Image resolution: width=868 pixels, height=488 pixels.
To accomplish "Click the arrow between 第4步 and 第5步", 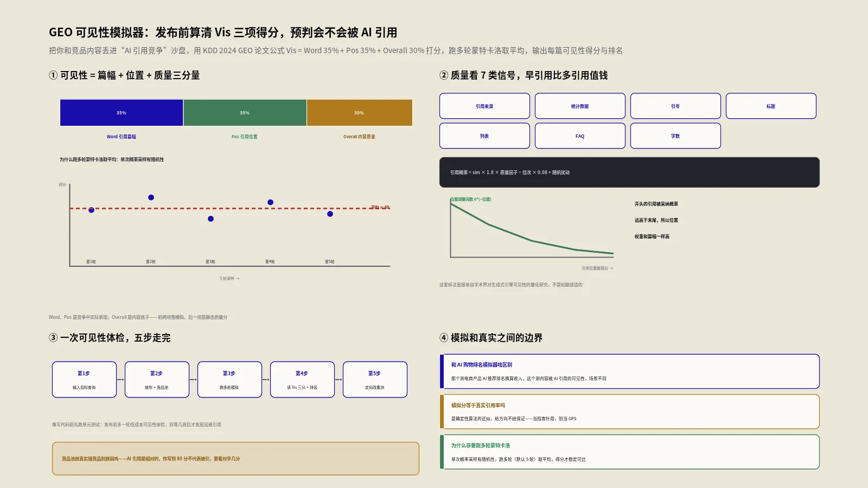I will 339,380.
